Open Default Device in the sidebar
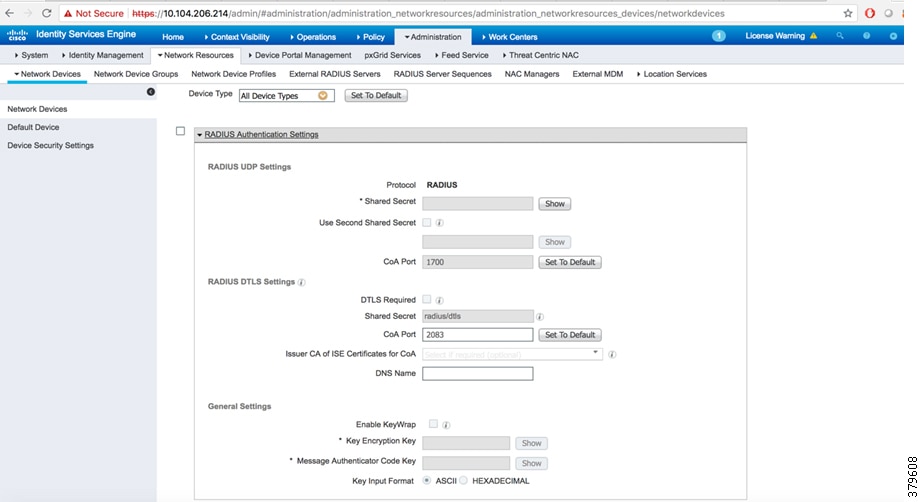 point(33,127)
